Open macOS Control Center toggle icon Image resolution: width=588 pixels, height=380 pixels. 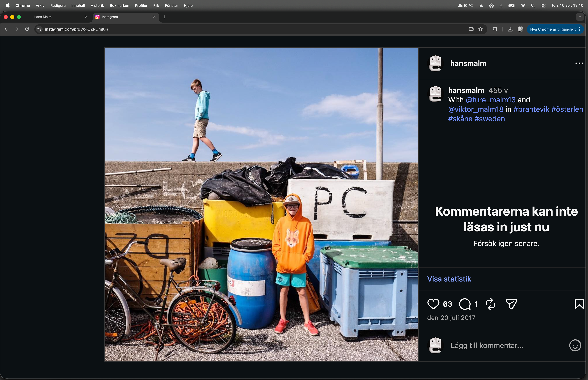click(x=543, y=5)
